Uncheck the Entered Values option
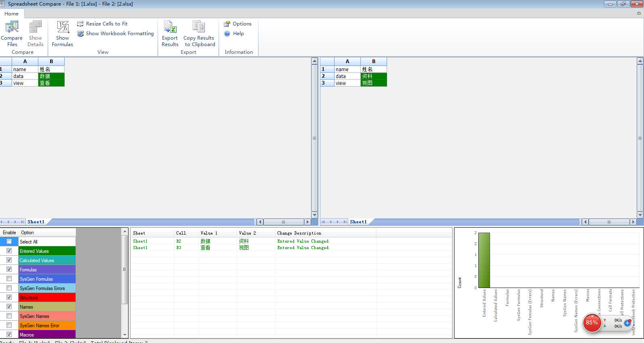Screen dimensions: 644x343 (x=9, y=251)
